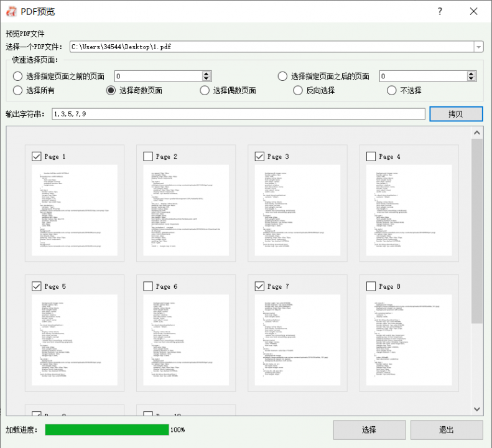Click the pages-before number field

click(x=159, y=77)
